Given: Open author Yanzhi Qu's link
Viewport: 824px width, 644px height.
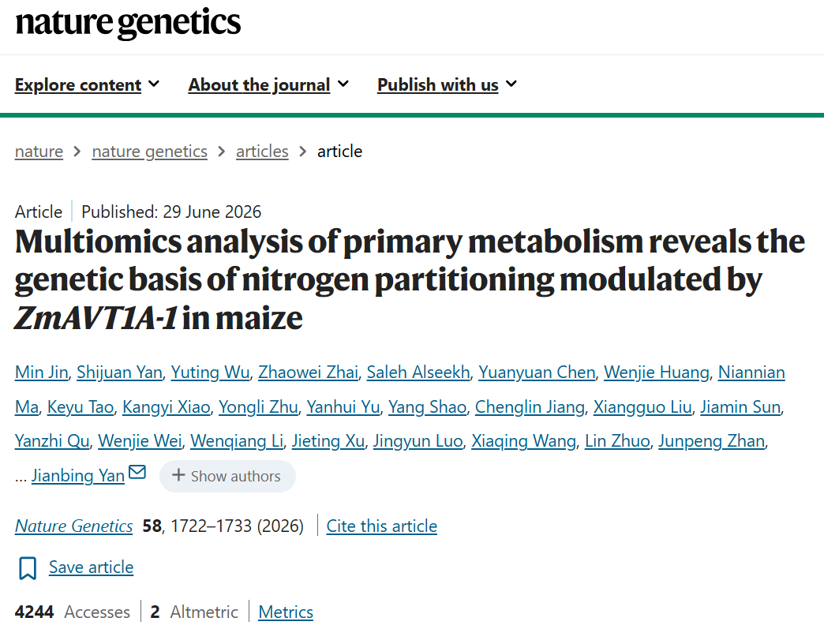Looking at the screenshot, I should [52, 440].
